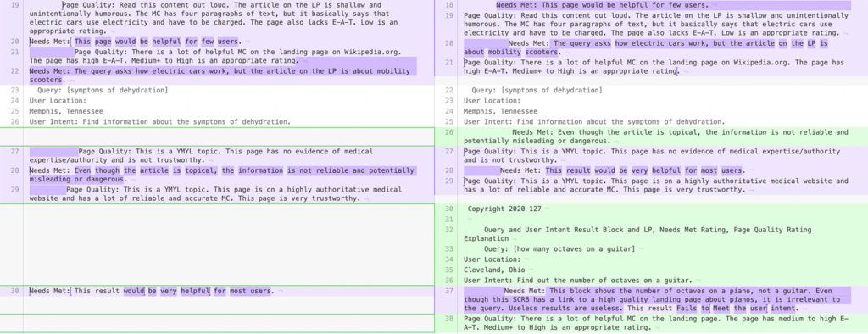Click right pane 'Query: [symptoms of dehydration]' line

tap(537, 91)
